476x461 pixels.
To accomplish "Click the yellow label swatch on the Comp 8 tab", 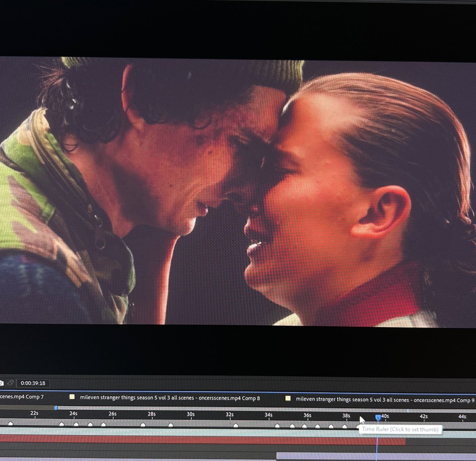I will [72, 397].
